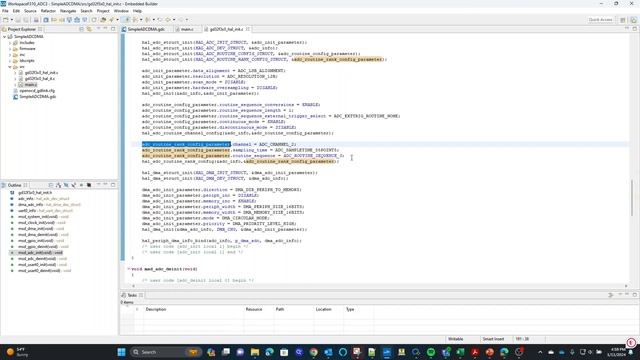The image size is (640, 360).
Task: Select msd_gpio_init(void) in the Outline
Action: 36,240
